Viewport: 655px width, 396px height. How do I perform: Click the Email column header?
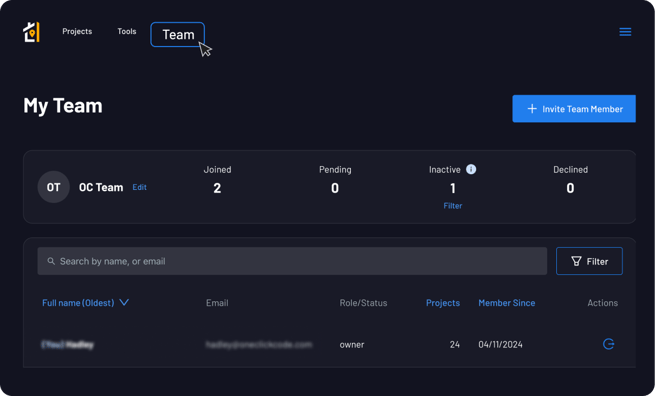(217, 303)
